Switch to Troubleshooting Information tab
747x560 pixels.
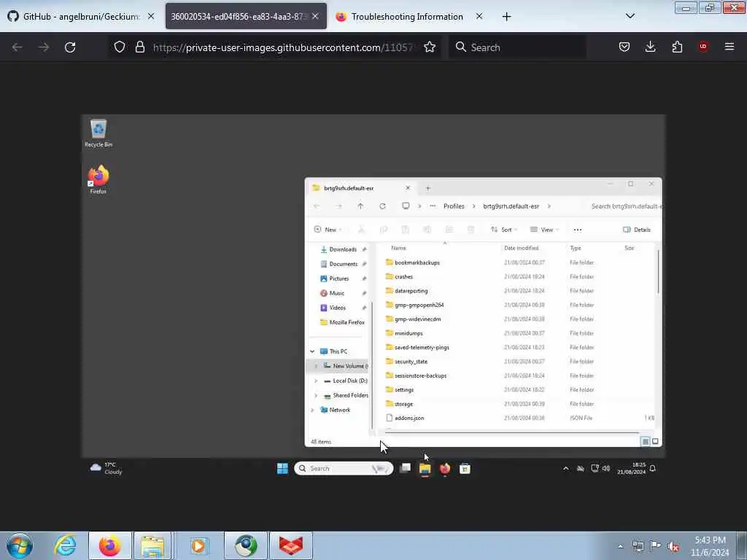tap(407, 17)
